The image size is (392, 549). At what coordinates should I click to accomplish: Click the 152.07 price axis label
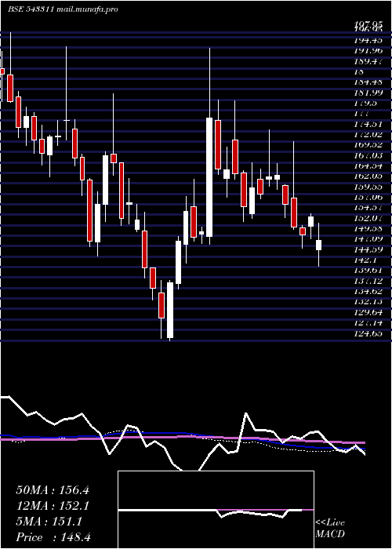click(368, 218)
